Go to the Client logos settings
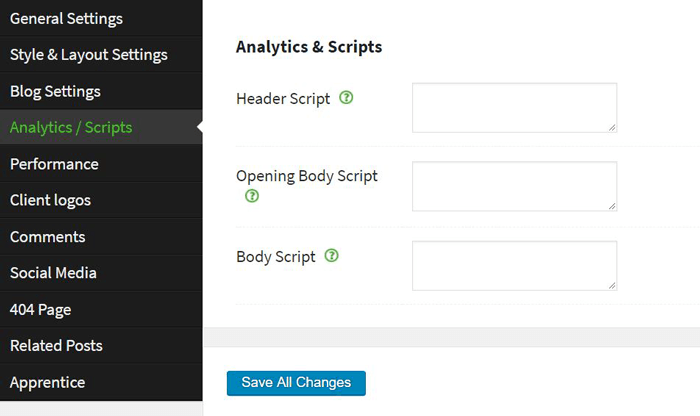Image resolution: width=700 pixels, height=416 pixels. pos(101,200)
